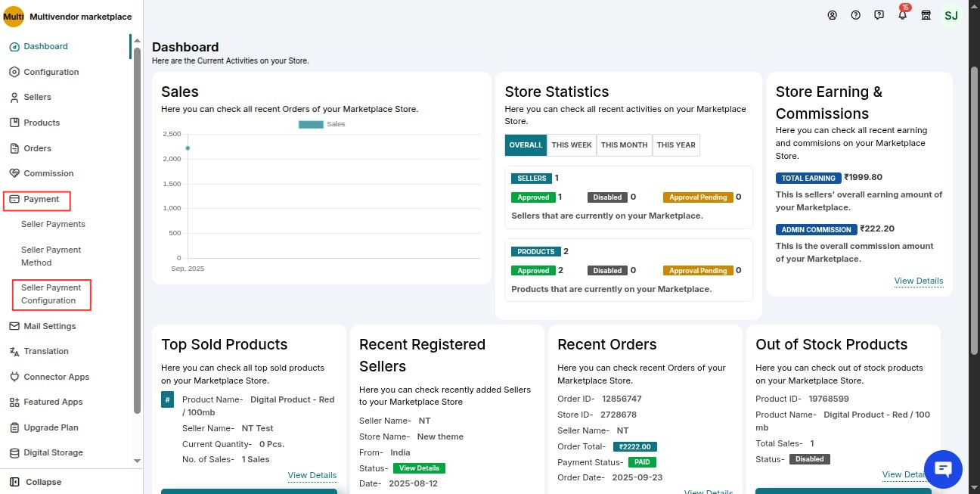
Task: Toggle the Sales legend in chart
Action: (322, 124)
